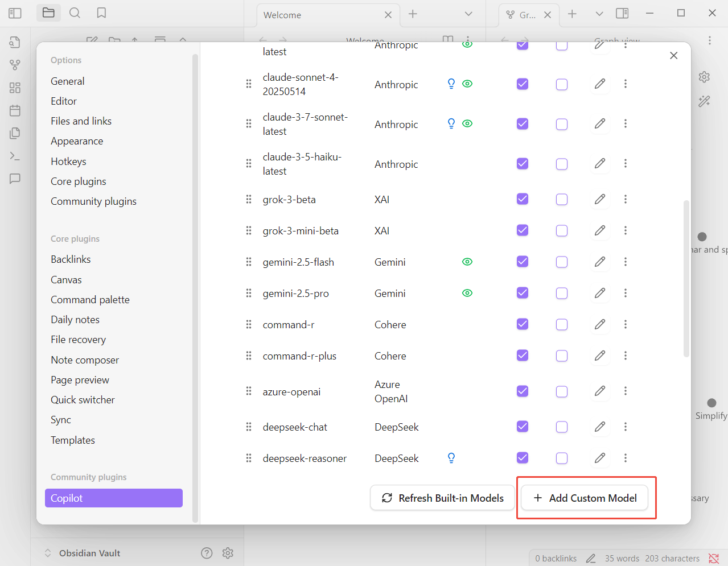Click the 0 backlinks status bar entry

[556, 559]
